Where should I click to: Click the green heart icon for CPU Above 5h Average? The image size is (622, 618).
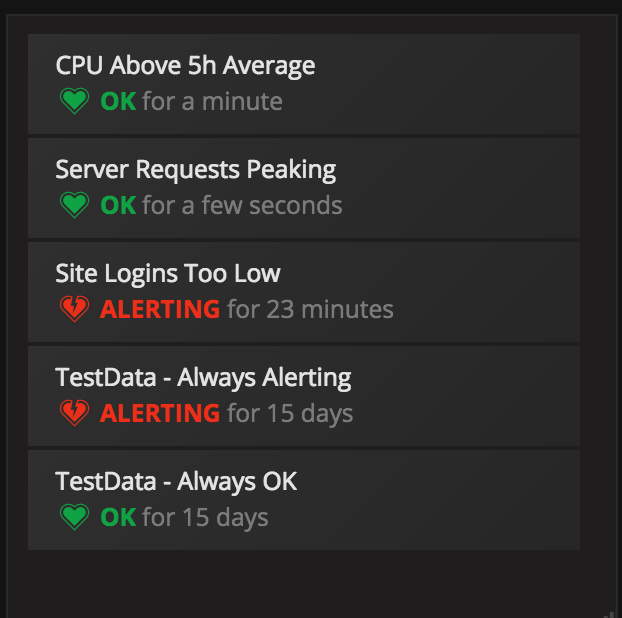pos(74,101)
